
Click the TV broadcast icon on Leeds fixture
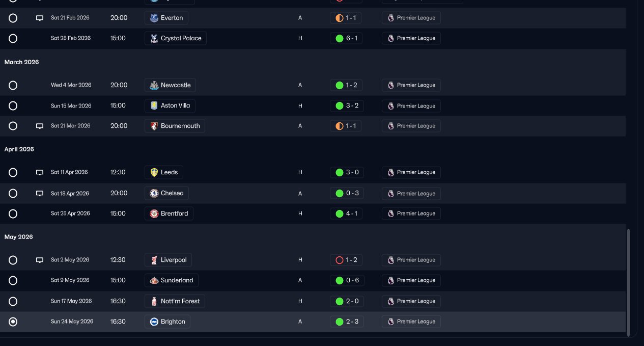[40, 172]
